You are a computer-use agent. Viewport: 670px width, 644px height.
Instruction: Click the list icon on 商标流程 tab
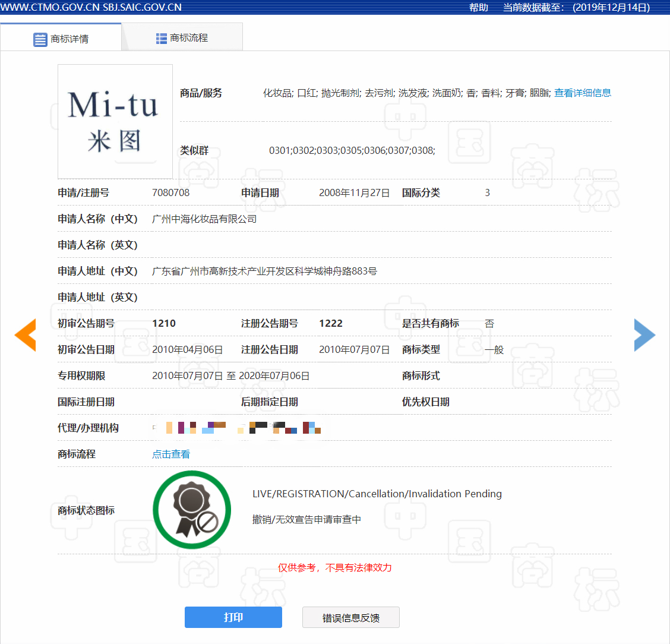point(160,37)
